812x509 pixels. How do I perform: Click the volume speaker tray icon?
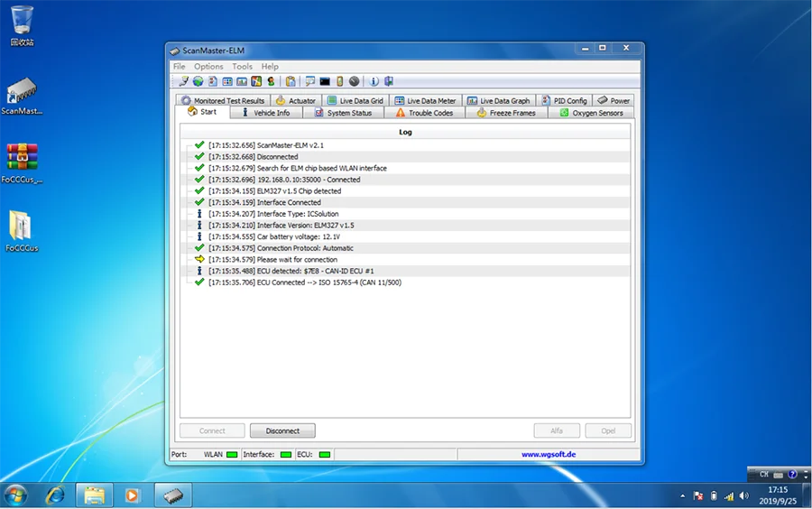pos(744,496)
